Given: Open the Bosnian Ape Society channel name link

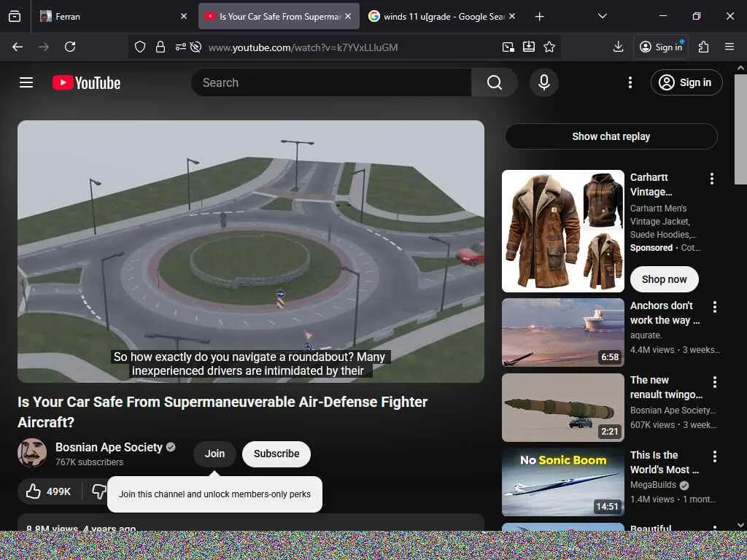Looking at the screenshot, I should [109, 447].
